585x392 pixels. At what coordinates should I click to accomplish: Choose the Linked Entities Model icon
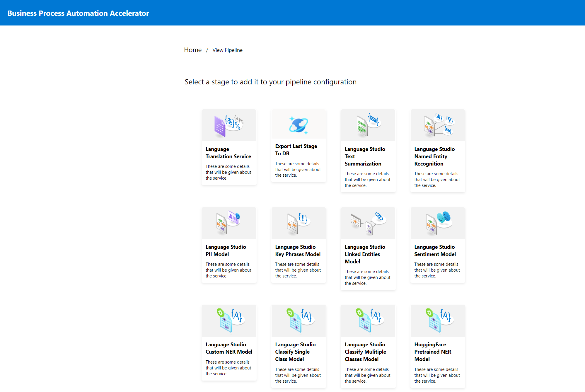click(368, 223)
